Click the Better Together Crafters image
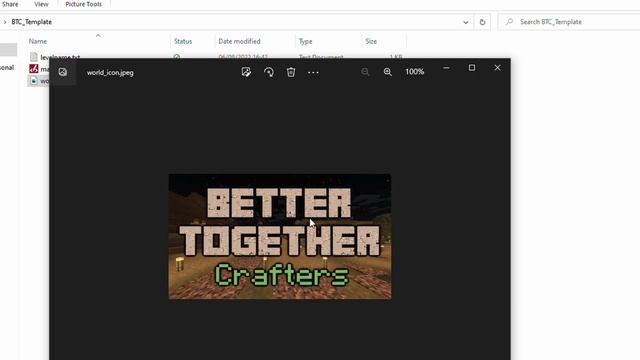Viewport: 640px width, 360px height. 280,236
